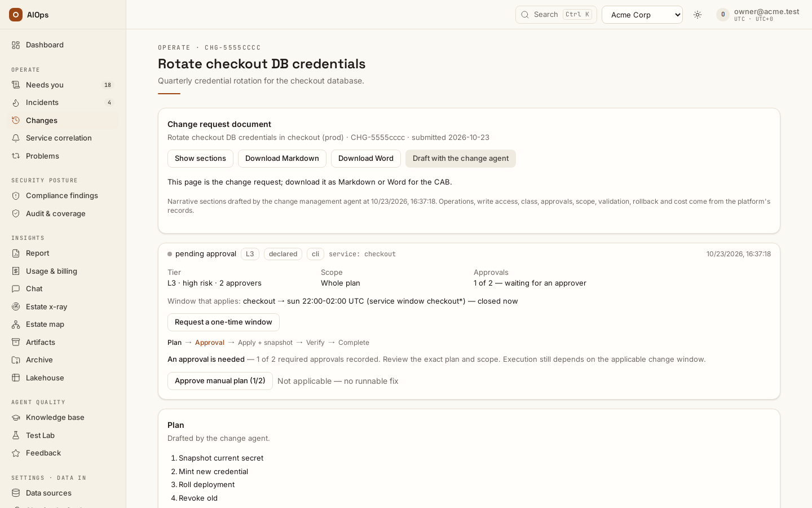This screenshot has height=508, width=812.
Task: Focus the Search input field
Action: 556,15
